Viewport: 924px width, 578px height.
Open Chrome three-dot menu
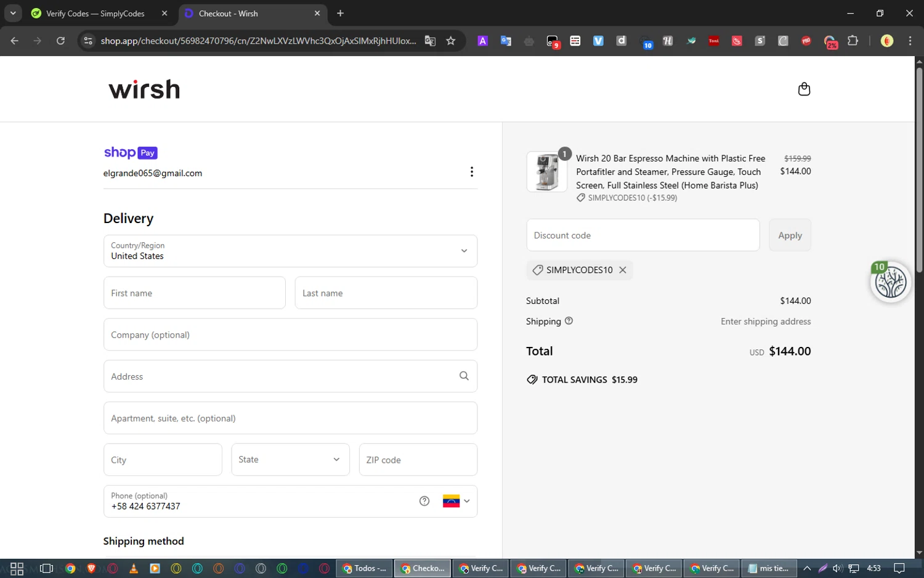[910, 41]
